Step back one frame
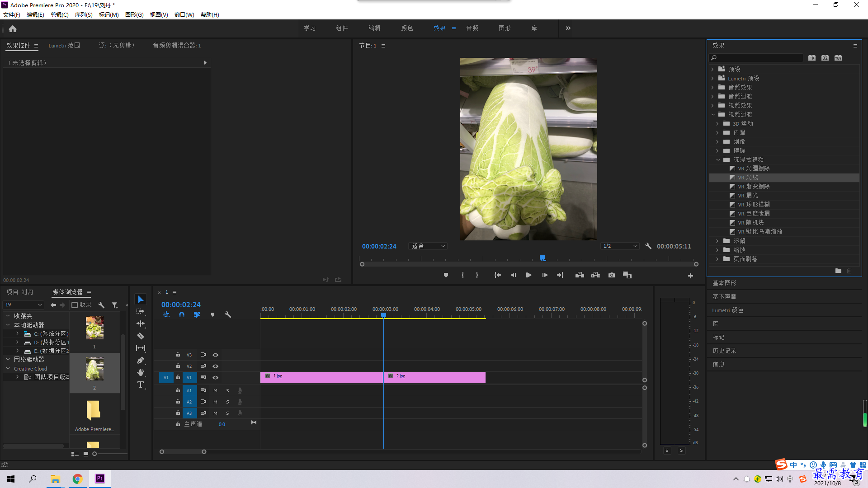868x488 pixels. 513,275
